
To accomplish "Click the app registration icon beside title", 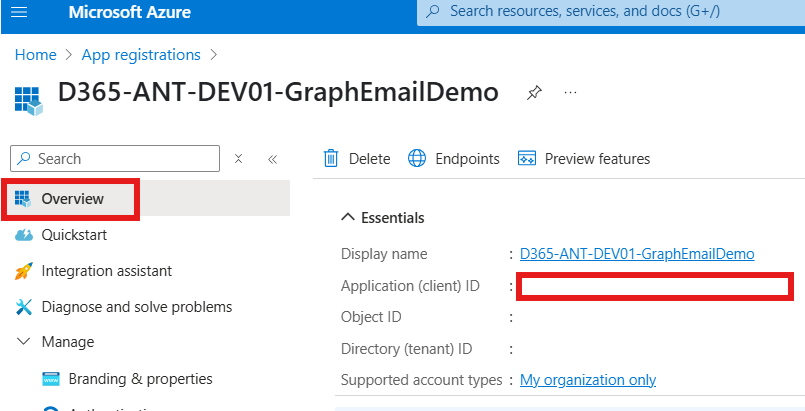I will click(x=28, y=101).
